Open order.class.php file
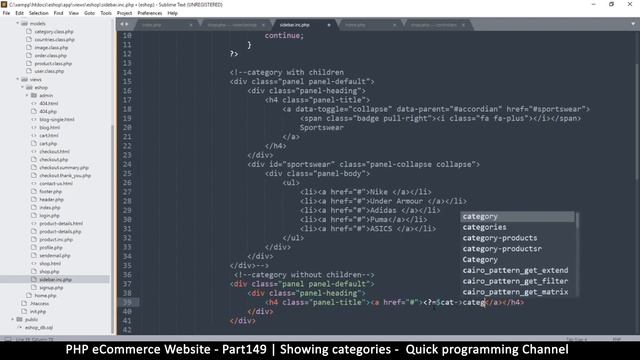The height and width of the screenshot is (360, 640). [50, 56]
